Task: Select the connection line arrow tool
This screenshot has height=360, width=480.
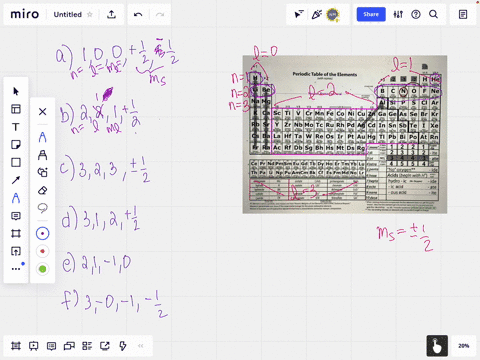Action: pyautogui.click(x=16, y=180)
